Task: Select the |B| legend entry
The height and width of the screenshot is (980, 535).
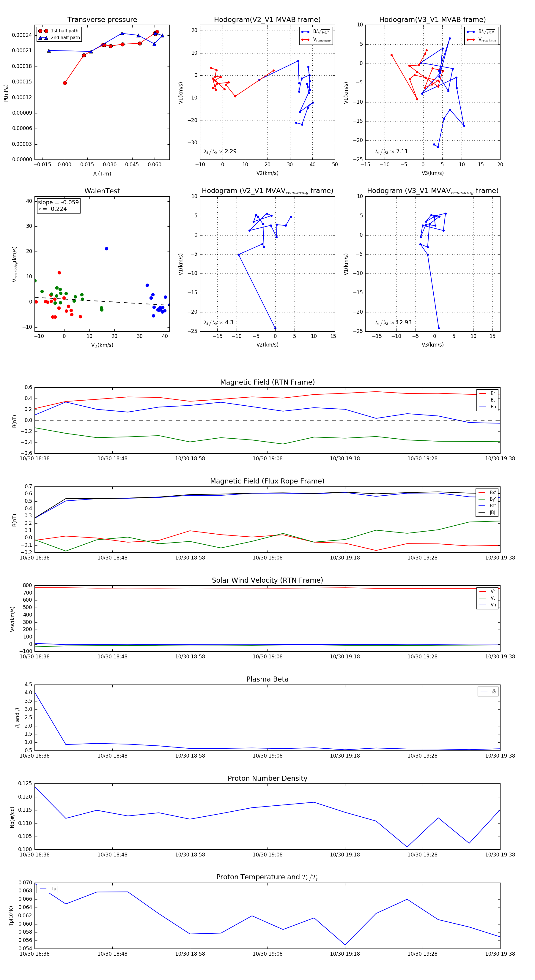Action: [487, 513]
